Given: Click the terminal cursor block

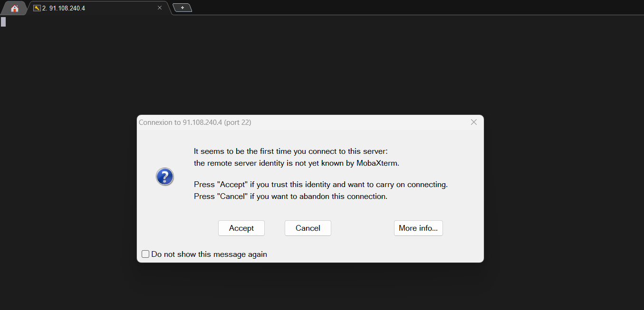Looking at the screenshot, I should pyautogui.click(x=3, y=22).
